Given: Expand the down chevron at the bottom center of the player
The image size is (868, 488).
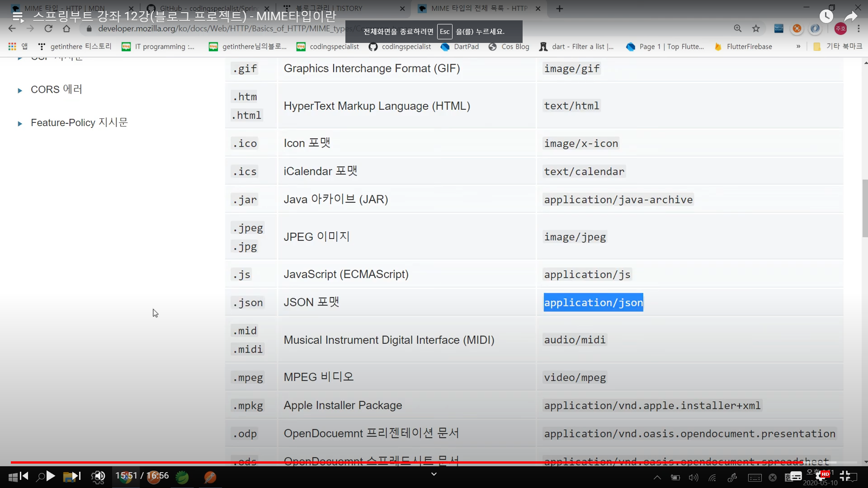Looking at the screenshot, I should (x=434, y=474).
